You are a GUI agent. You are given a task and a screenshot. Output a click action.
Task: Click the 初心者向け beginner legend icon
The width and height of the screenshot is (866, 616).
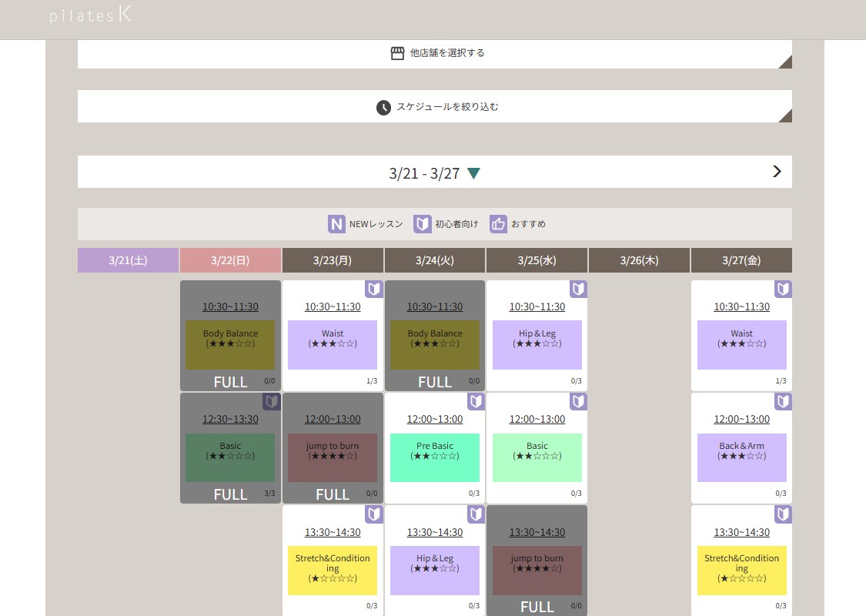click(422, 224)
